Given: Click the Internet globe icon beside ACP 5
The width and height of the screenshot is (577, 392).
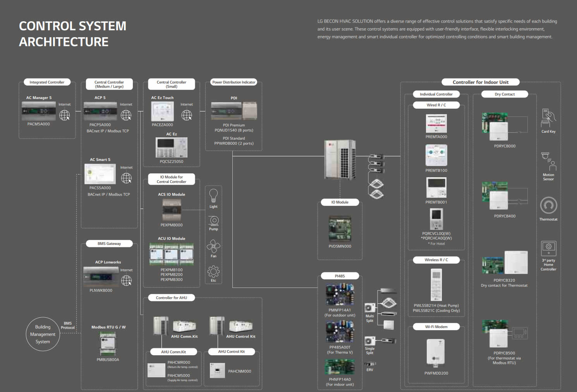Looking at the screenshot, I should point(126,115).
